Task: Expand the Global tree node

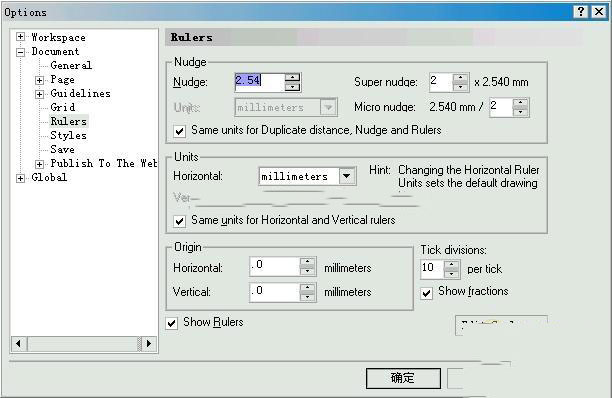Action: pos(20,178)
